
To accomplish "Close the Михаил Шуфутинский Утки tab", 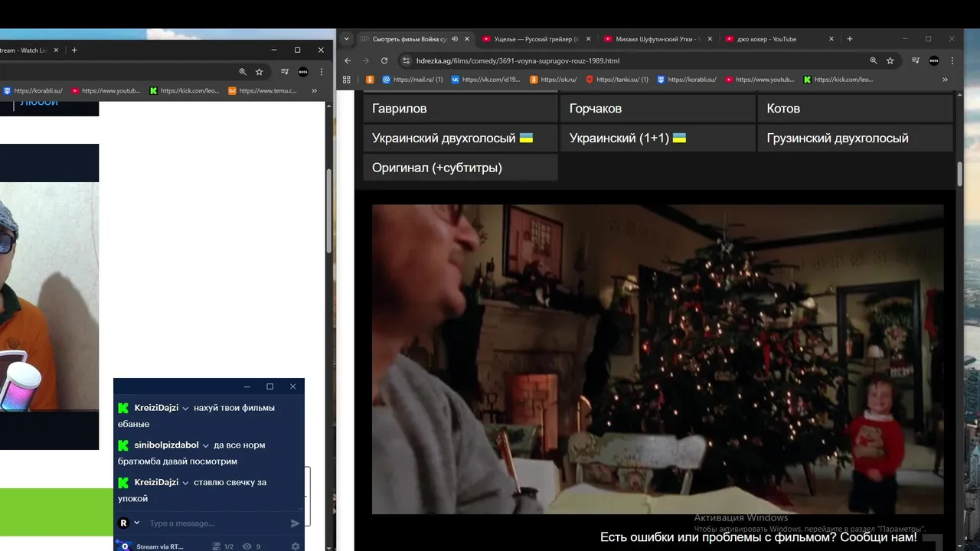I will coord(710,39).
